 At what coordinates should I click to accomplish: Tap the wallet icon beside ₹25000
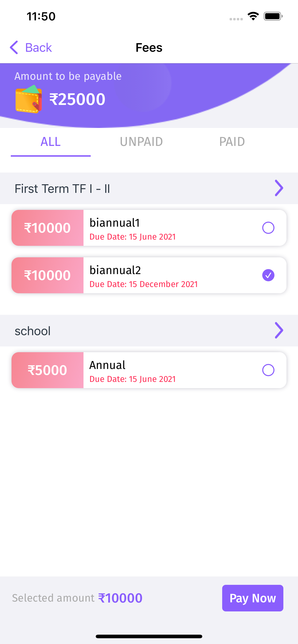[x=29, y=99]
